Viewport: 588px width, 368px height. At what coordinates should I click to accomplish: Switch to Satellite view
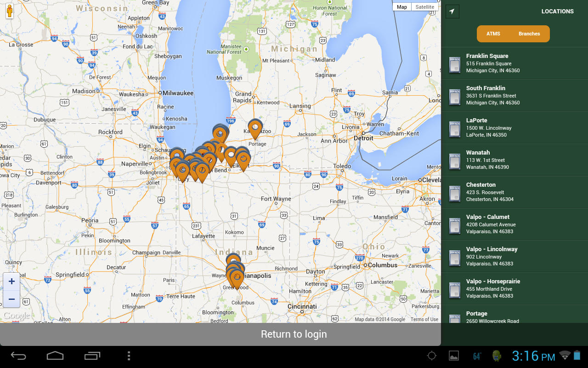tap(425, 7)
